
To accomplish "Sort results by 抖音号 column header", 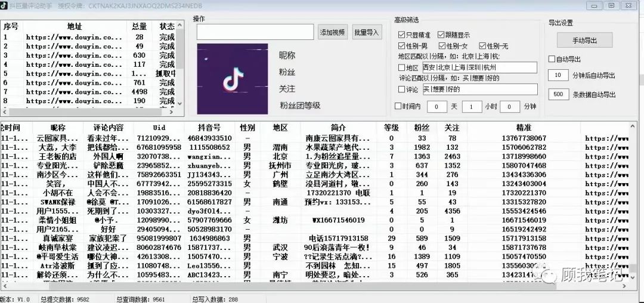I will pyautogui.click(x=209, y=128).
